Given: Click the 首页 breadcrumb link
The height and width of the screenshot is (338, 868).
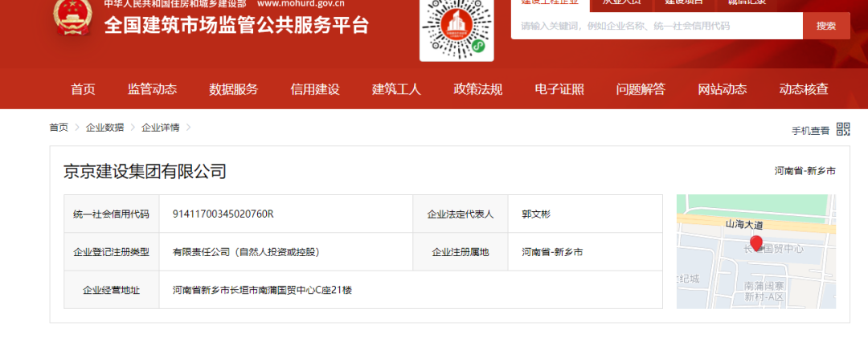Looking at the screenshot, I should (59, 128).
